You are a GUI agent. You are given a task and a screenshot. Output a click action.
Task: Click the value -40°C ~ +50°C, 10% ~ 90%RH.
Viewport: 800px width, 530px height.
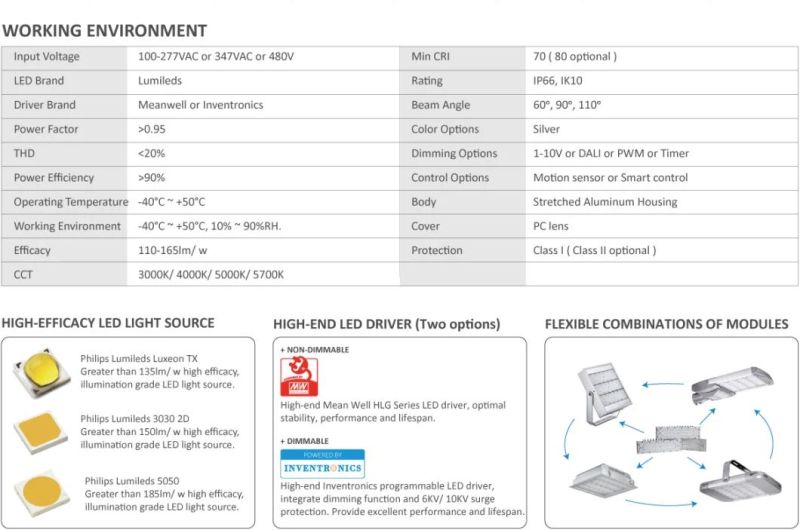pyautogui.click(x=210, y=226)
